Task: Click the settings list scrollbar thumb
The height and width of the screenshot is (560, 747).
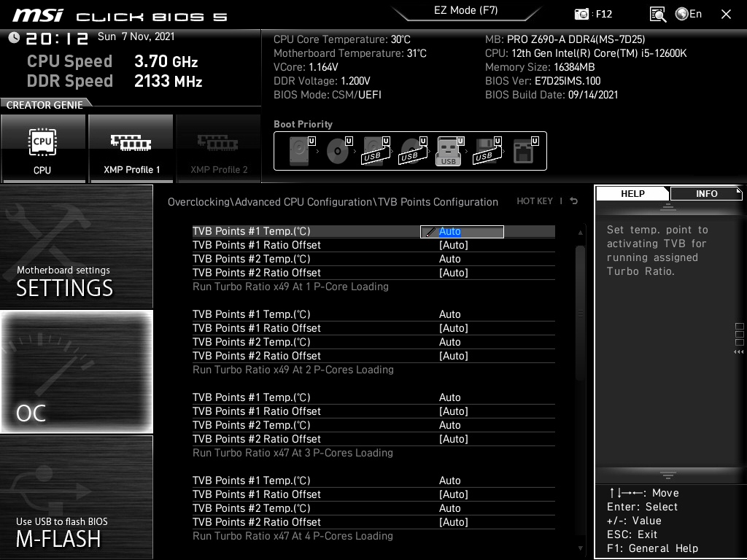Action: click(580, 313)
